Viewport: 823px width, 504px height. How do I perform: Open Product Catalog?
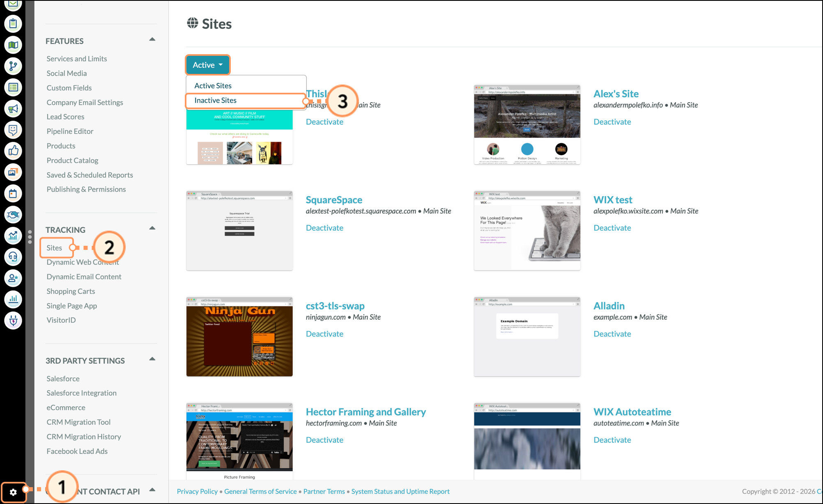72,160
